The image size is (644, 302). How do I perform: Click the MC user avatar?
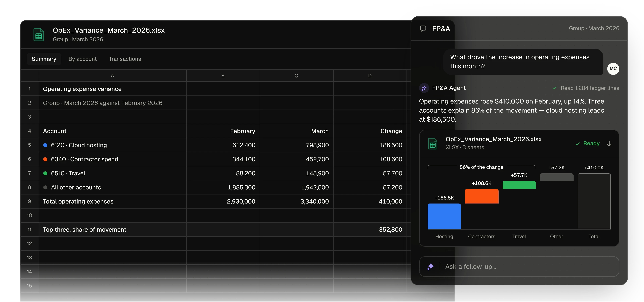[613, 68]
